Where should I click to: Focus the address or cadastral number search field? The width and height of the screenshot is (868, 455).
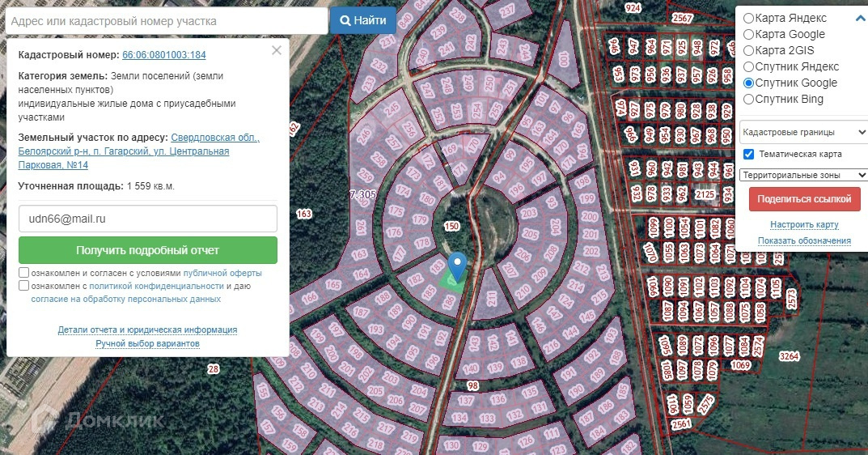pos(166,21)
